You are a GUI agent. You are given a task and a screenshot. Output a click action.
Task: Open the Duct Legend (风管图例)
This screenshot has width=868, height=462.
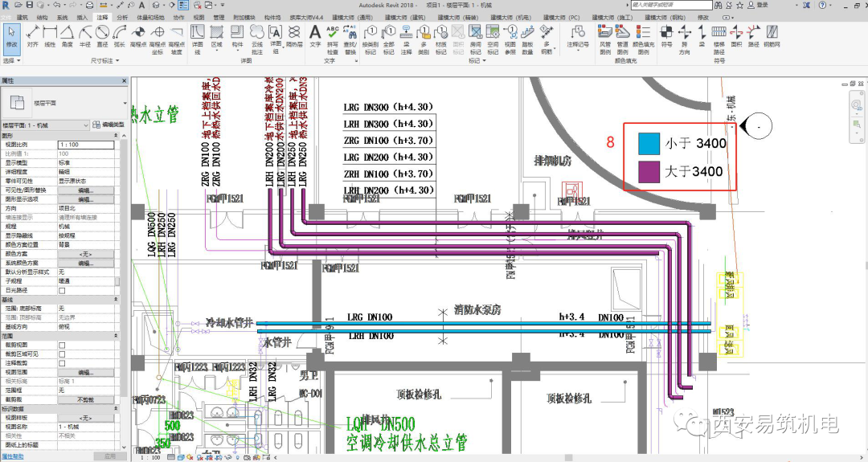pos(605,40)
